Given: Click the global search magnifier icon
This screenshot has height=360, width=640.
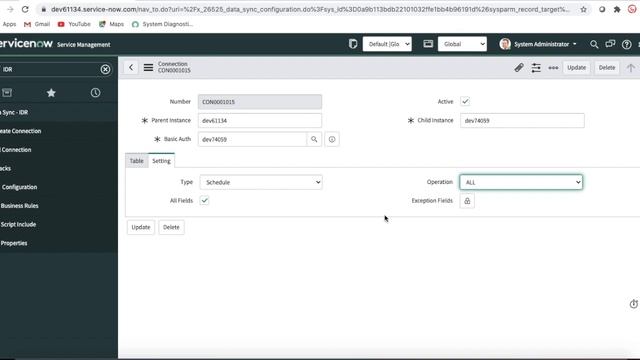Looking at the screenshot, I should pos(594,44).
